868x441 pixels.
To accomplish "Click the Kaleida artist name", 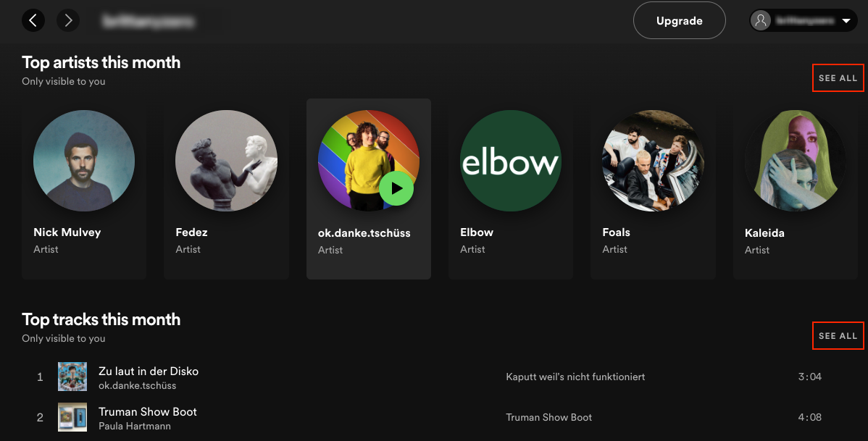I will (x=764, y=233).
